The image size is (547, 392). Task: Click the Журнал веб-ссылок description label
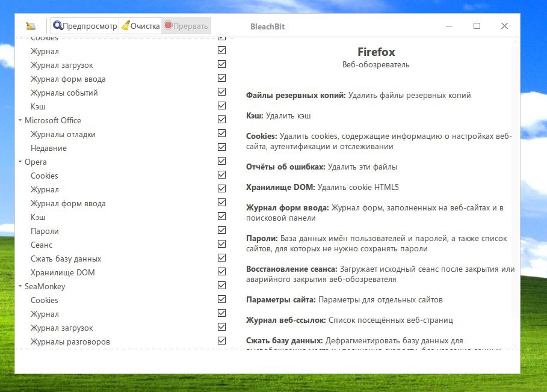(x=286, y=320)
